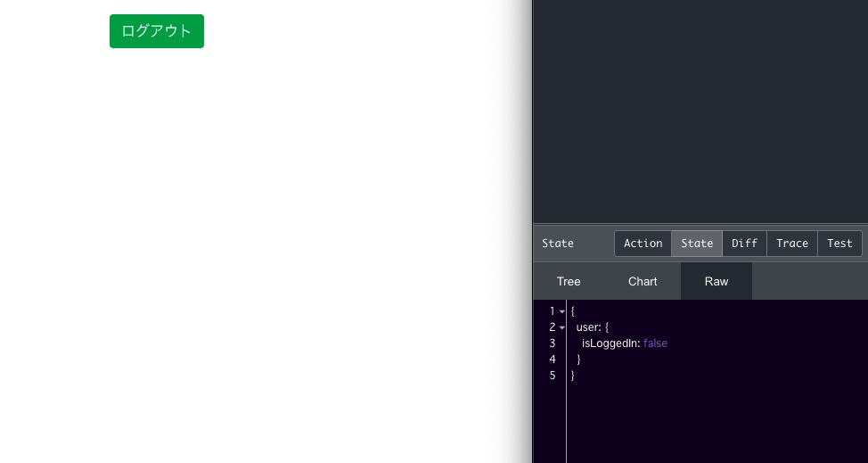The image size is (868, 463).
Task: Click the State header label
Action: tap(558, 244)
